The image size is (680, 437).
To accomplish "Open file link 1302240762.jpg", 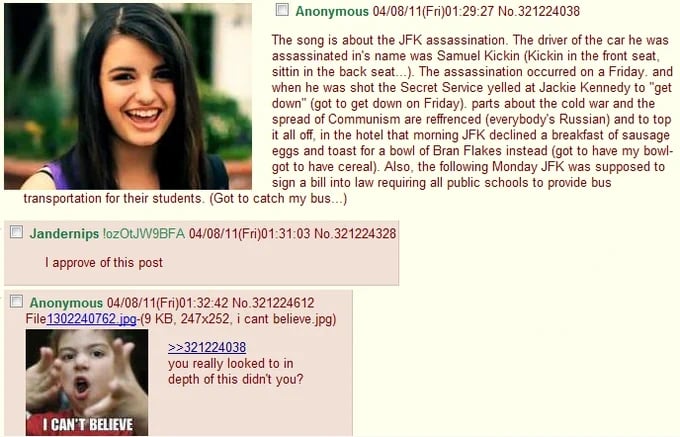I will [91, 319].
